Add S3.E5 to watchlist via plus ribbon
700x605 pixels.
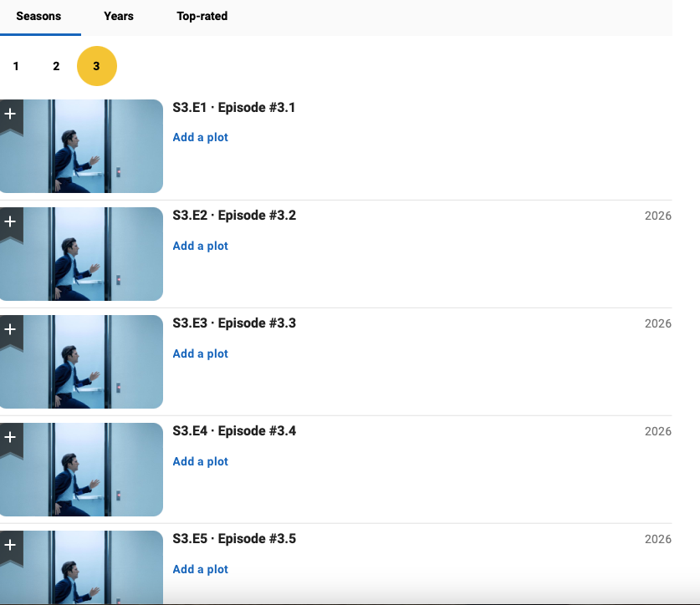(x=11, y=547)
